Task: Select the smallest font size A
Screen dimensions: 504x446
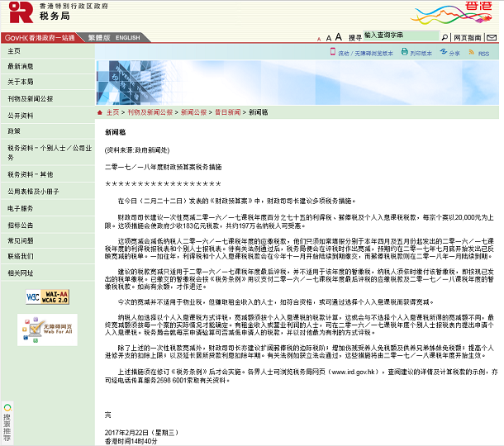Action: click(317, 38)
